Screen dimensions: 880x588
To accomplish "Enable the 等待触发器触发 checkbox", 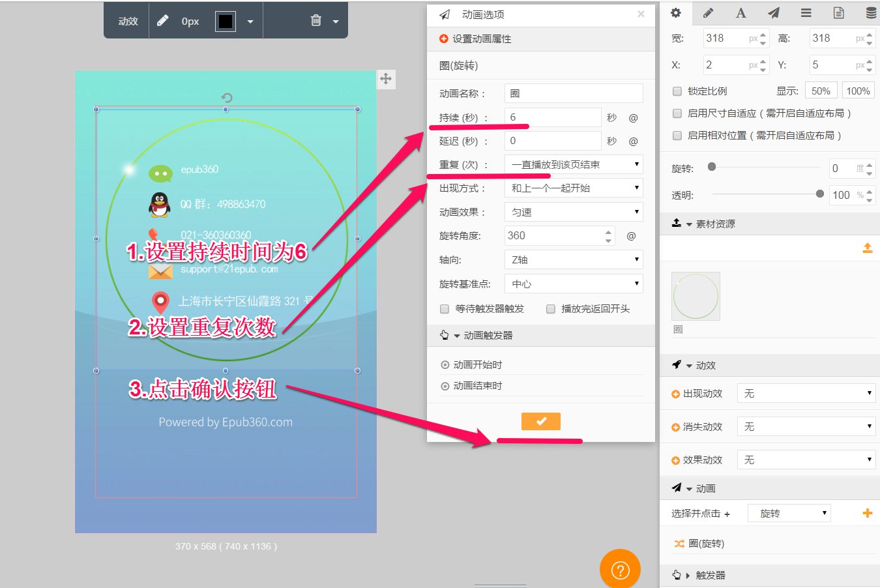I will coord(445,309).
